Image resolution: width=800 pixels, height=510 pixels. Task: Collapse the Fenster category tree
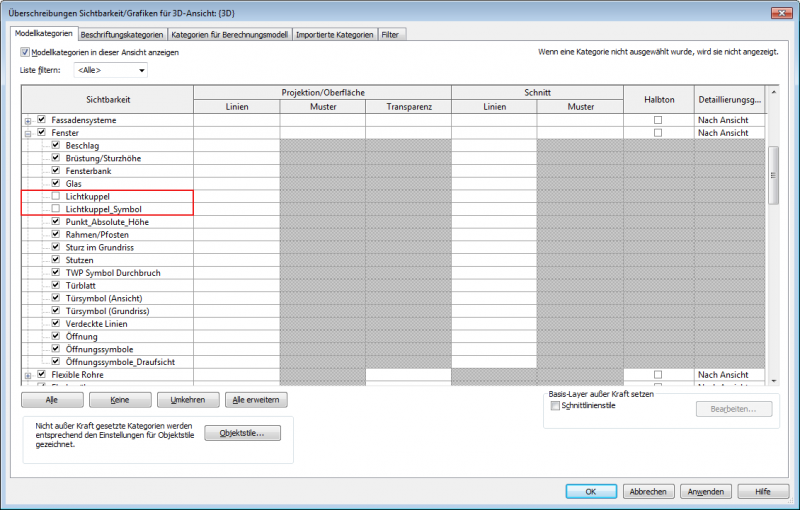pyautogui.click(x=28, y=133)
